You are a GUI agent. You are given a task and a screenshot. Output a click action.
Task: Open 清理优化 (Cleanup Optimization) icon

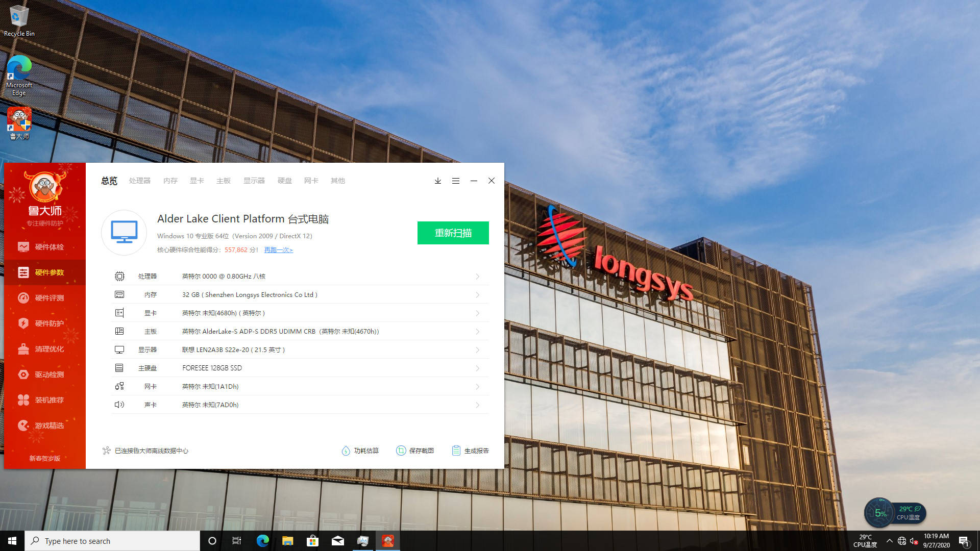(44, 348)
